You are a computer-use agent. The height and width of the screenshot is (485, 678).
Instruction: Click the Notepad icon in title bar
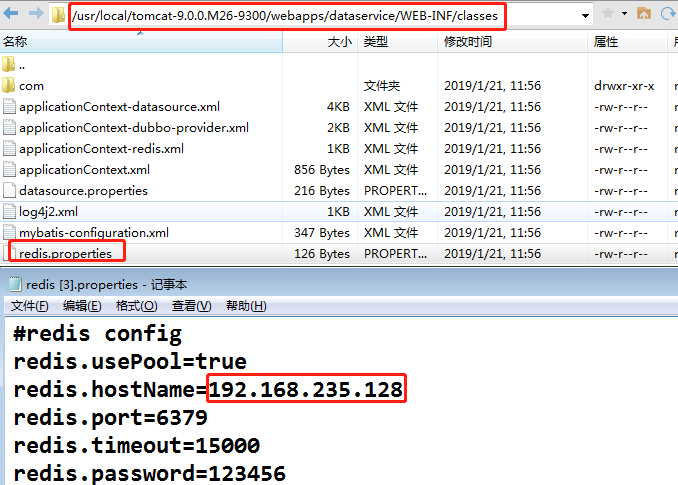(x=14, y=284)
